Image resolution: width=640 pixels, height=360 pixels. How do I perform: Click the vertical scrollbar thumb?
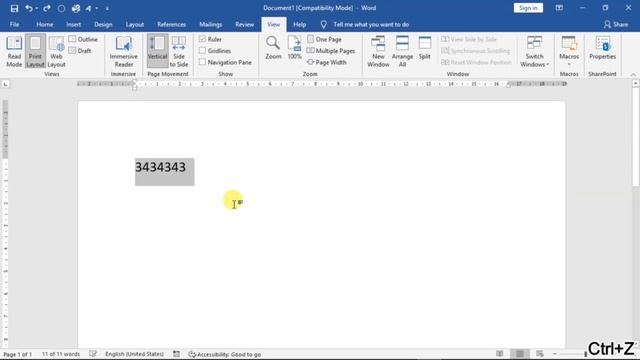pyautogui.click(x=636, y=137)
